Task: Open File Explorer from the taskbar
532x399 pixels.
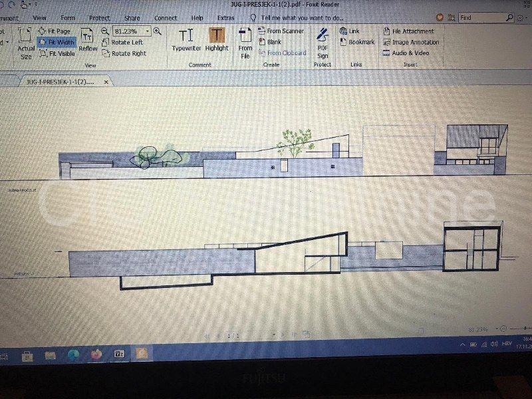Action: click(x=51, y=356)
